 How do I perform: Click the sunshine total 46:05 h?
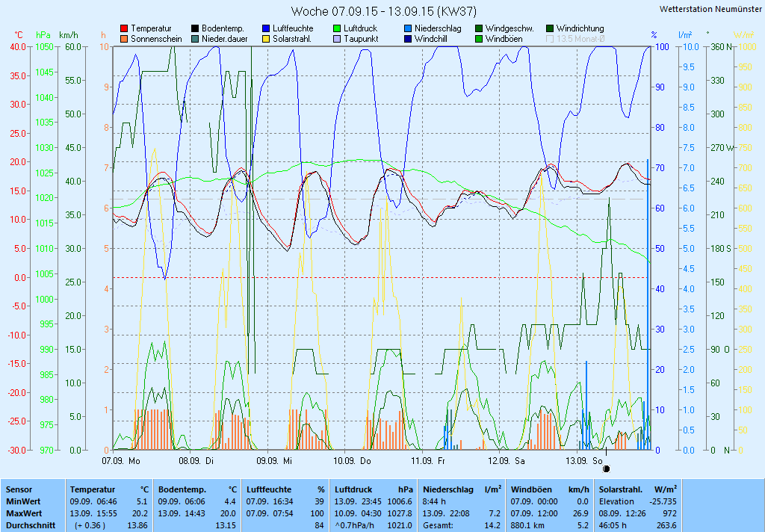[x=613, y=526]
